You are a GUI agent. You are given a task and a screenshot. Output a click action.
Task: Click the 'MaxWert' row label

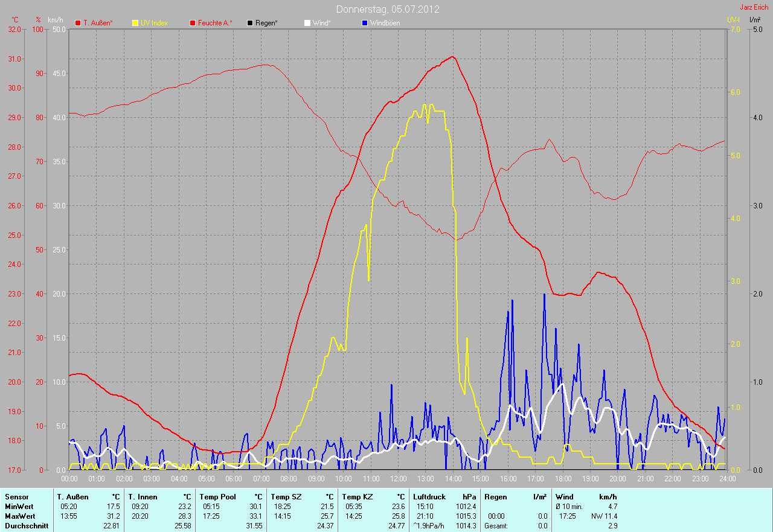(20, 516)
